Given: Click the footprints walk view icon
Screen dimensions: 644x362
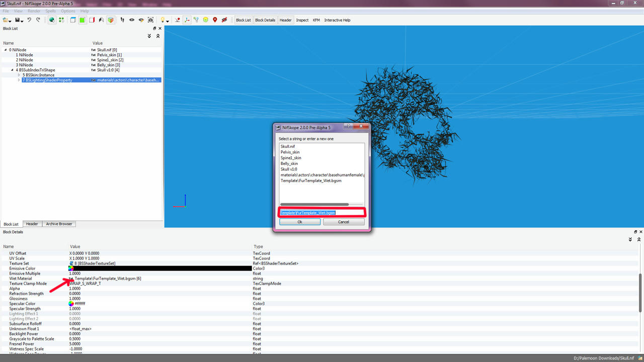Looking at the screenshot, I should (122, 20).
